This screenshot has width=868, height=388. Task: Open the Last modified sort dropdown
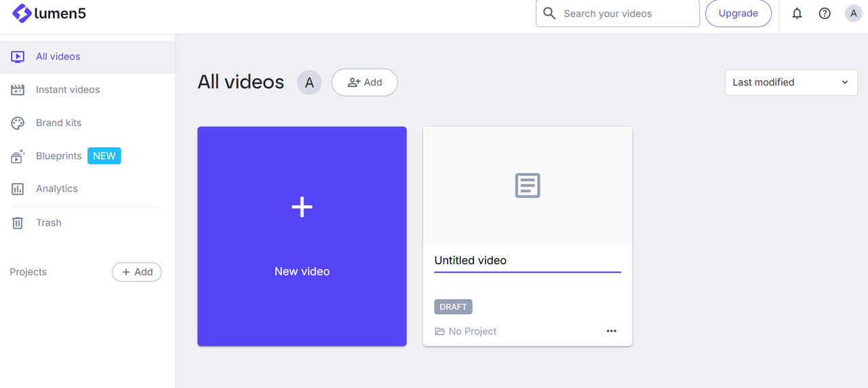coord(791,82)
